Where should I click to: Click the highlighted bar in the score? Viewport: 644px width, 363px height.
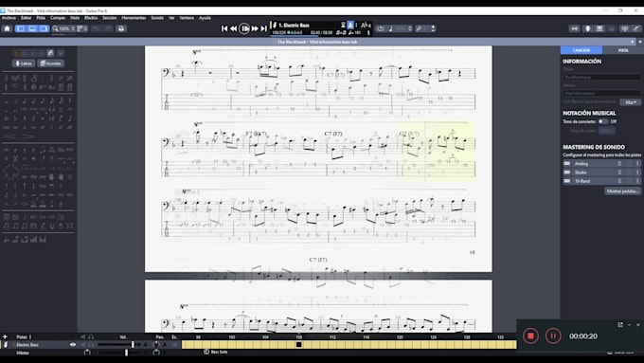click(437, 151)
